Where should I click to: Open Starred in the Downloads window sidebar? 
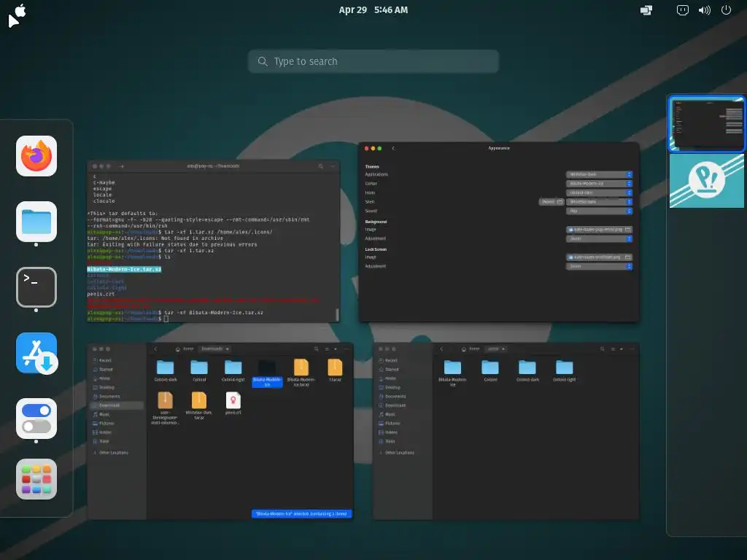(x=117, y=370)
